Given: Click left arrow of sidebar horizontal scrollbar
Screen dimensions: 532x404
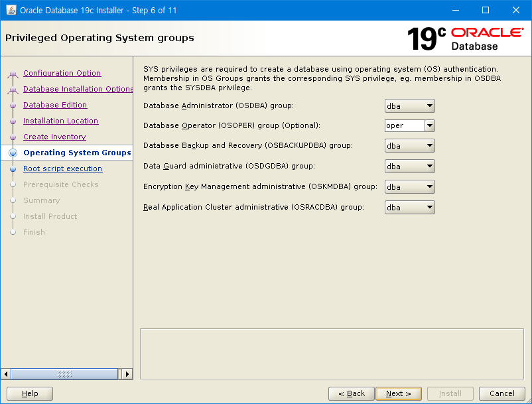Looking at the screenshot, I should [6, 374].
